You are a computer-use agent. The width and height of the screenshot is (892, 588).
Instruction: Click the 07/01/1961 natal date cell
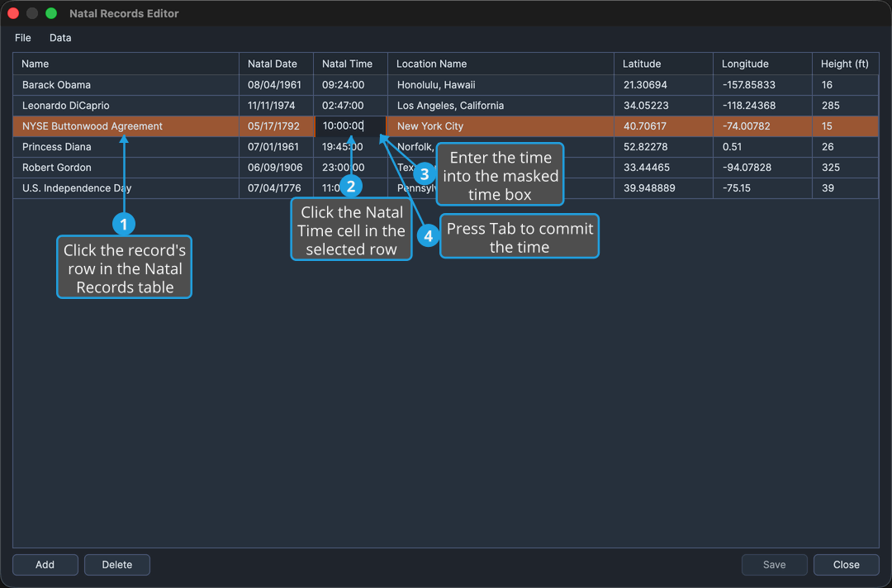pyautogui.click(x=276, y=147)
